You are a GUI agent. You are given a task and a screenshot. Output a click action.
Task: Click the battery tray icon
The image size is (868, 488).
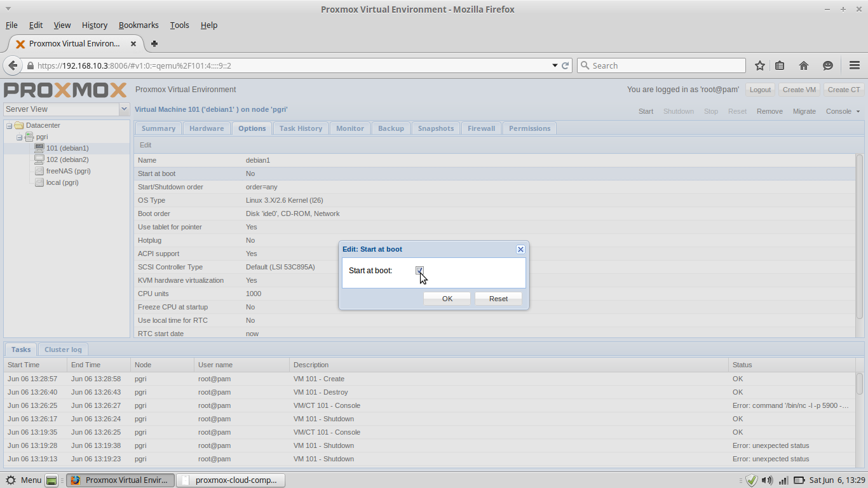tap(799, 480)
